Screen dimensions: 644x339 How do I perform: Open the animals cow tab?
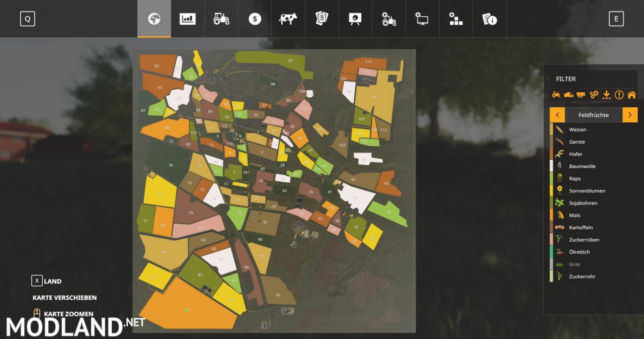(288, 19)
